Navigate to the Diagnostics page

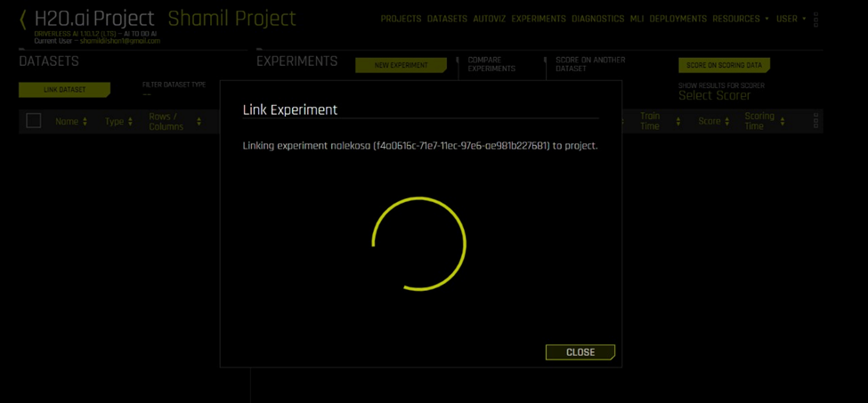[597, 19]
